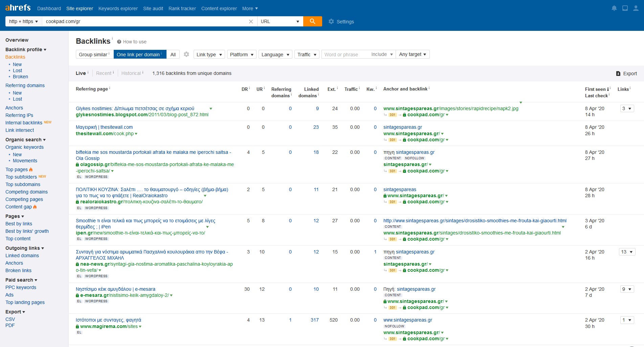Open the Site audit tab

pyautogui.click(x=153, y=8)
